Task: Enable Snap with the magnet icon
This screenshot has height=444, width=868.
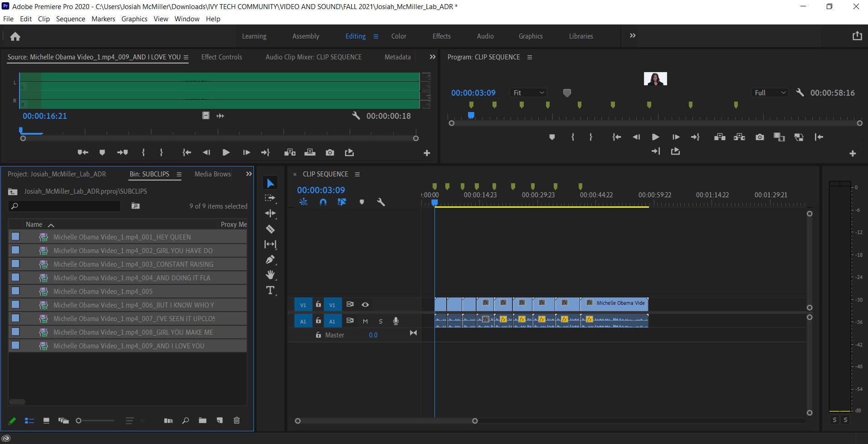Action: pos(323,202)
